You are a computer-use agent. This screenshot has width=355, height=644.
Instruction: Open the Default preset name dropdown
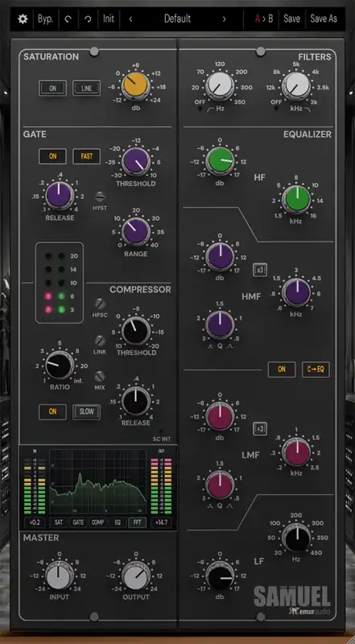click(177, 19)
